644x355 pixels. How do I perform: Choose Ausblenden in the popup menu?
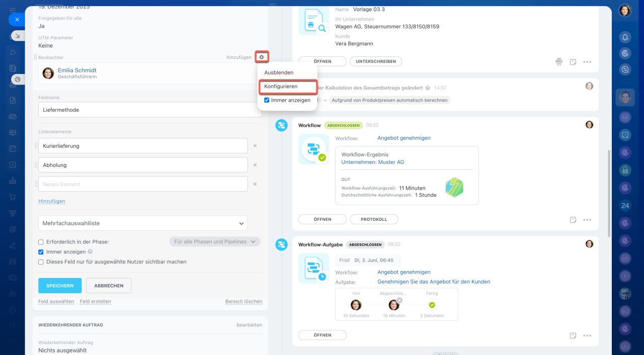[x=279, y=72]
